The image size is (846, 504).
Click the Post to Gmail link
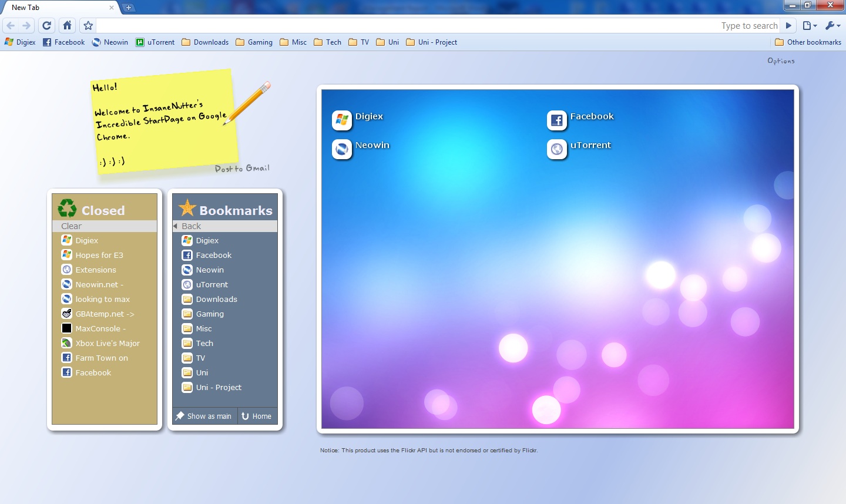242,169
